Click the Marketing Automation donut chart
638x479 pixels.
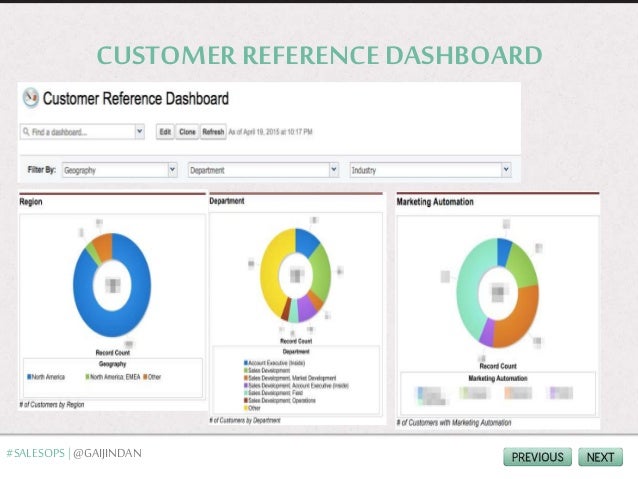(497, 293)
